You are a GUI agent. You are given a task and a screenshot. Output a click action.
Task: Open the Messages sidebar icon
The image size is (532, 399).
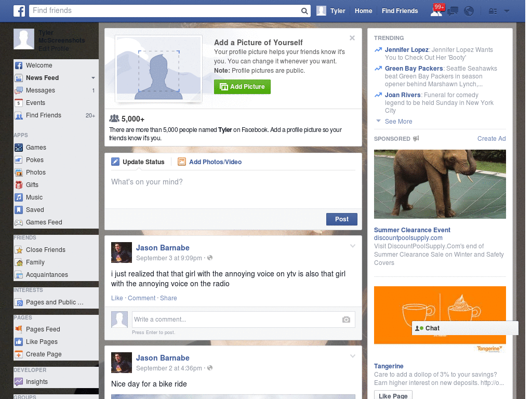(x=19, y=90)
